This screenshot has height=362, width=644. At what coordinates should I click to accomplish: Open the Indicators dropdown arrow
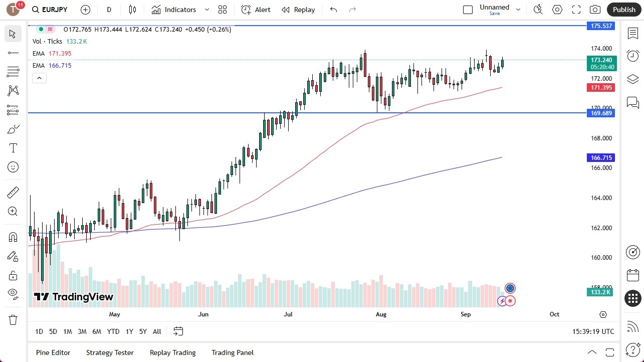click(206, 9)
